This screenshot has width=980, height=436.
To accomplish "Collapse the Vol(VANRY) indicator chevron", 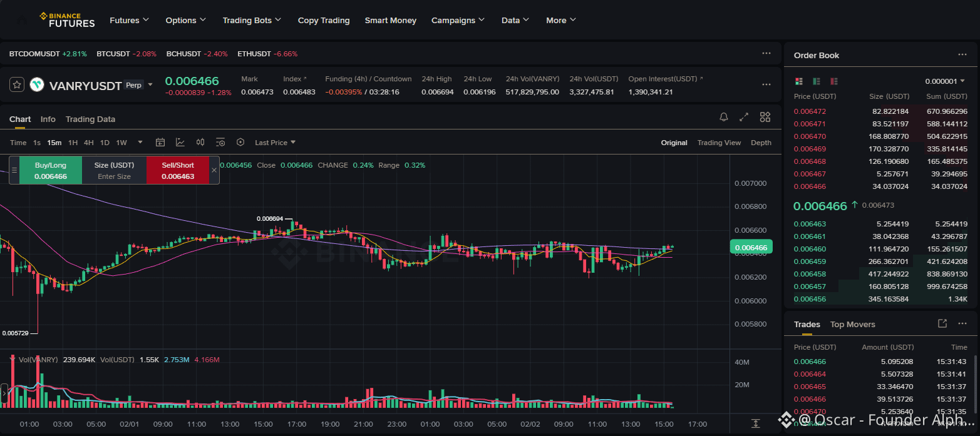I will coord(12,358).
